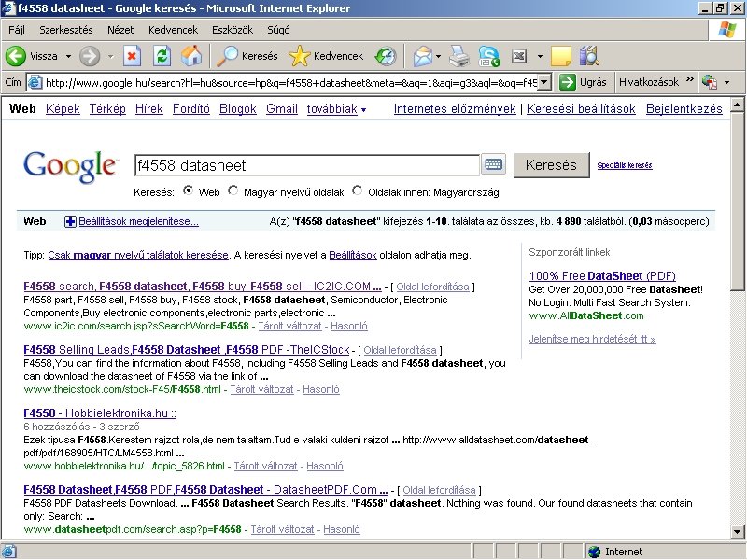The width and height of the screenshot is (747, 560).
Task: Open dropdown arrow of the rightmost toolbar icon
Action: point(727,82)
